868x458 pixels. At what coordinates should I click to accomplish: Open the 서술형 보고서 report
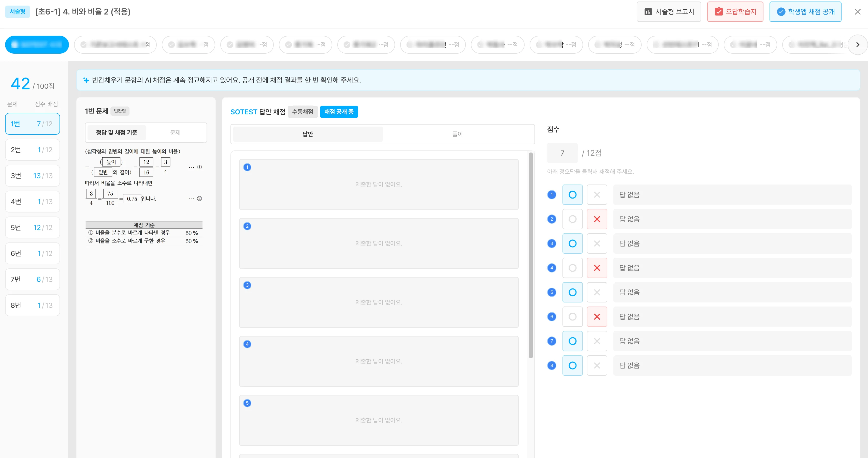pos(669,12)
